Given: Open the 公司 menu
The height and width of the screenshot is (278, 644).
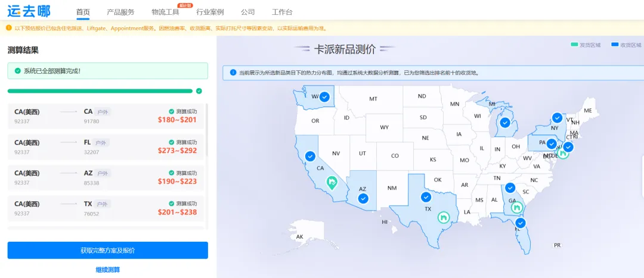Looking at the screenshot, I should [247, 12].
